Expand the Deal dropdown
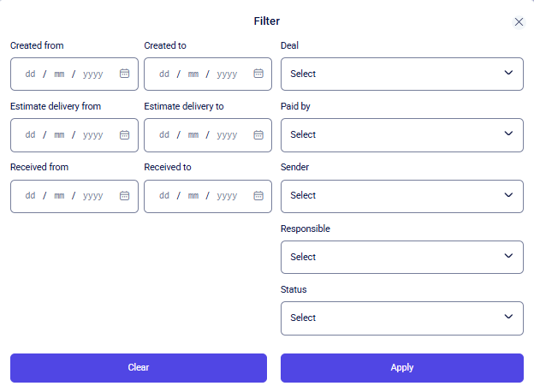 click(x=401, y=74)
